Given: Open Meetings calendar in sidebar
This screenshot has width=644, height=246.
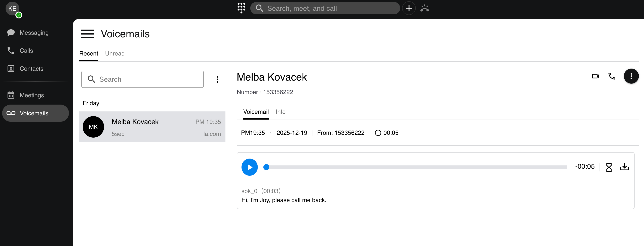Looking at the screenshot, I should point(32,95).
